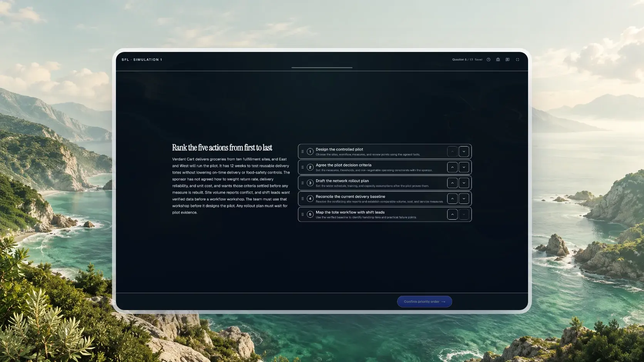
Task: Click the 'Saved' status text
Action: click(x=478, y=60)
